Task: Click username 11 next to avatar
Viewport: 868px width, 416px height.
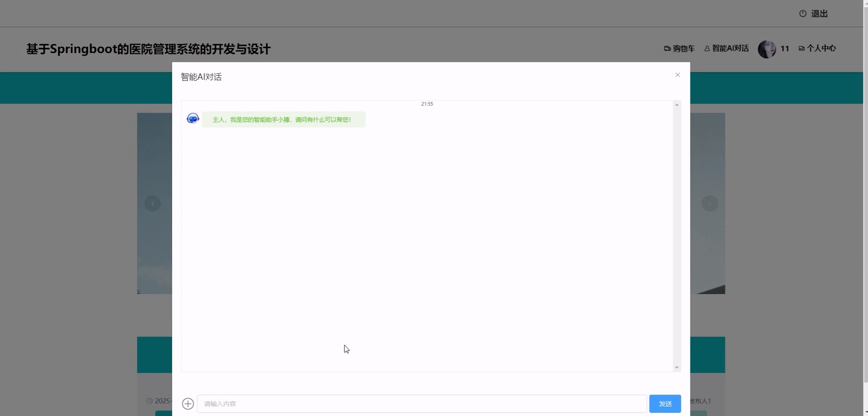Action: [x=784, y=49]
